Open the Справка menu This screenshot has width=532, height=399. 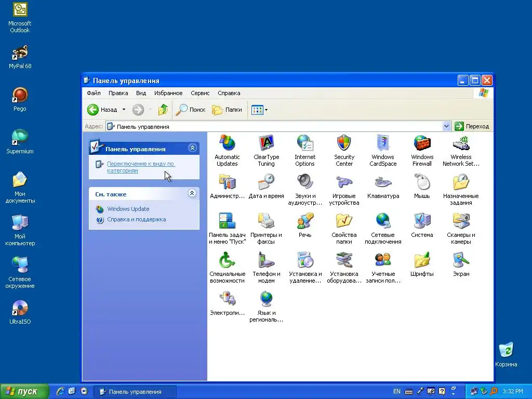click(x=229, y=93)
